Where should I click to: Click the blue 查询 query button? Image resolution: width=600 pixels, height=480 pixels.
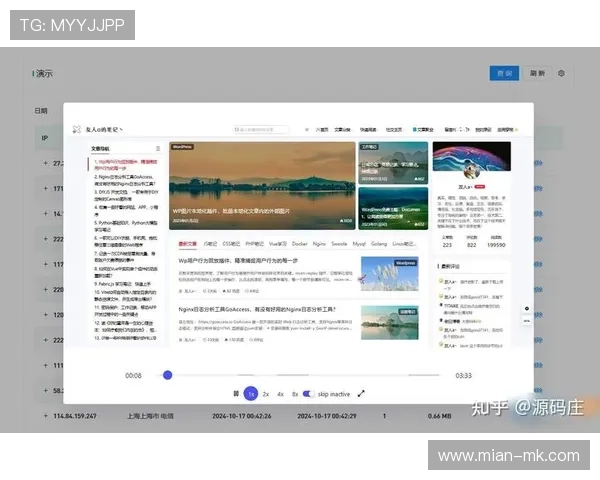click(503, 73)
